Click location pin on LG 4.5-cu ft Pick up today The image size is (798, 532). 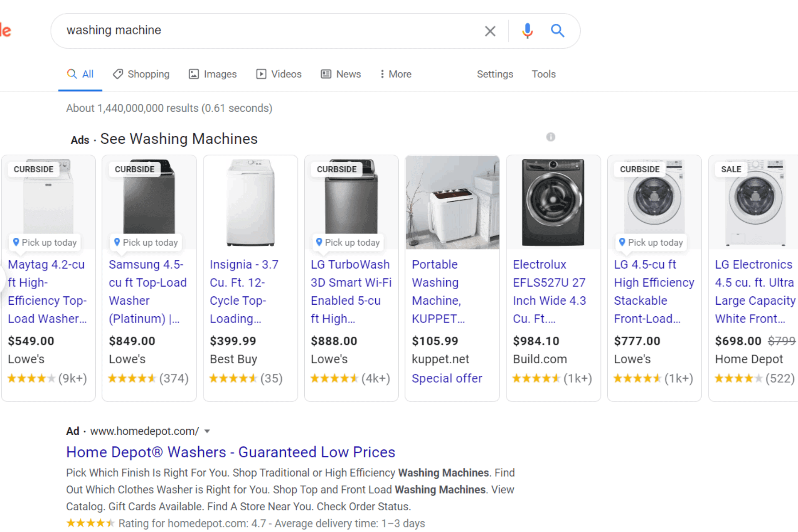(622, 242)
